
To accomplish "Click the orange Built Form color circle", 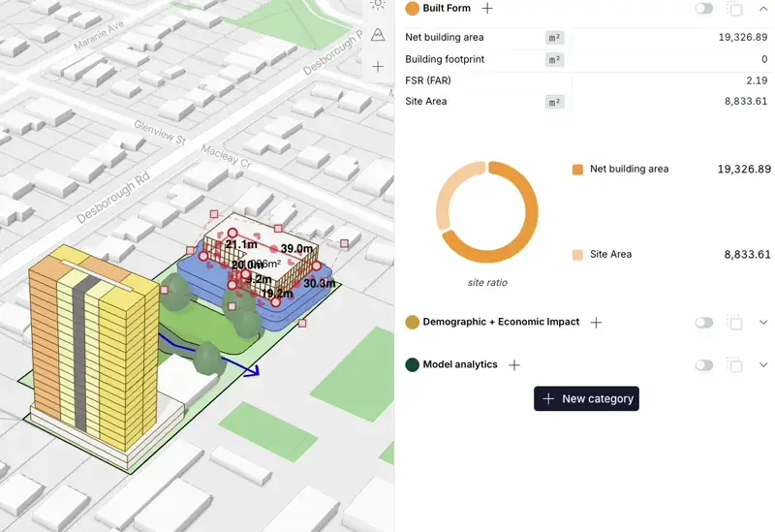I will coord(413,9).
